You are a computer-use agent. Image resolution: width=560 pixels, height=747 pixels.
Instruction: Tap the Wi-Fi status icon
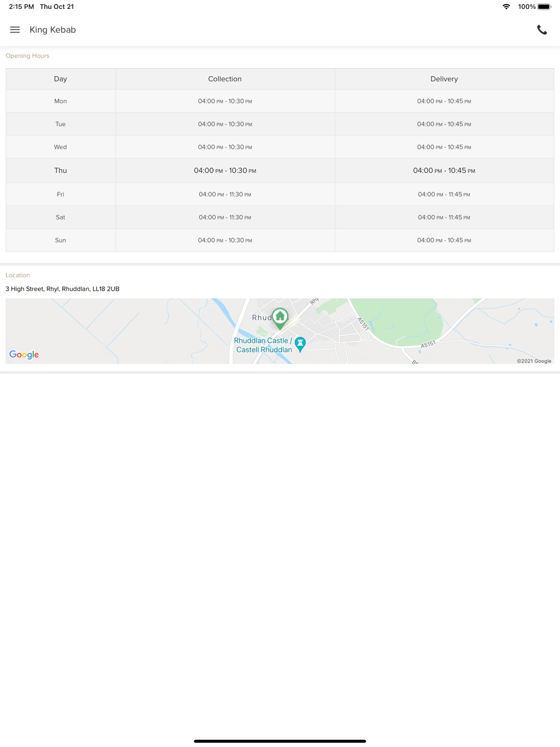click(x=506, y=7)
